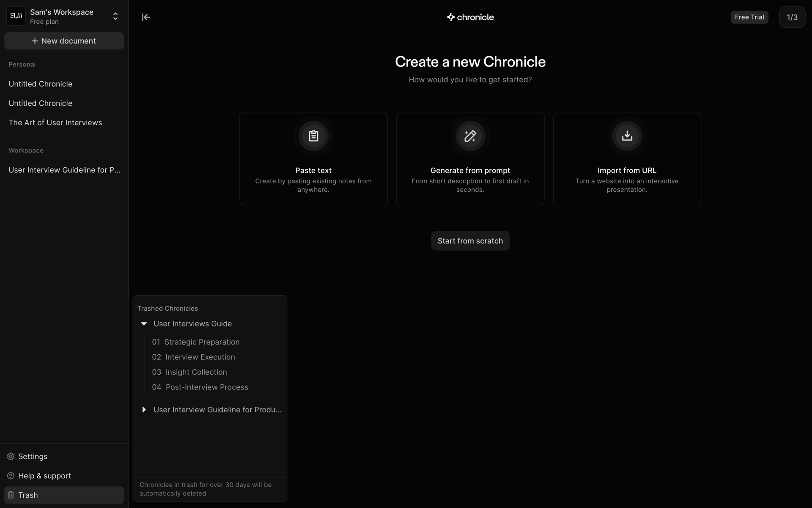
Task: Click the Free Trial badge
Action: [x=749, y=17]
